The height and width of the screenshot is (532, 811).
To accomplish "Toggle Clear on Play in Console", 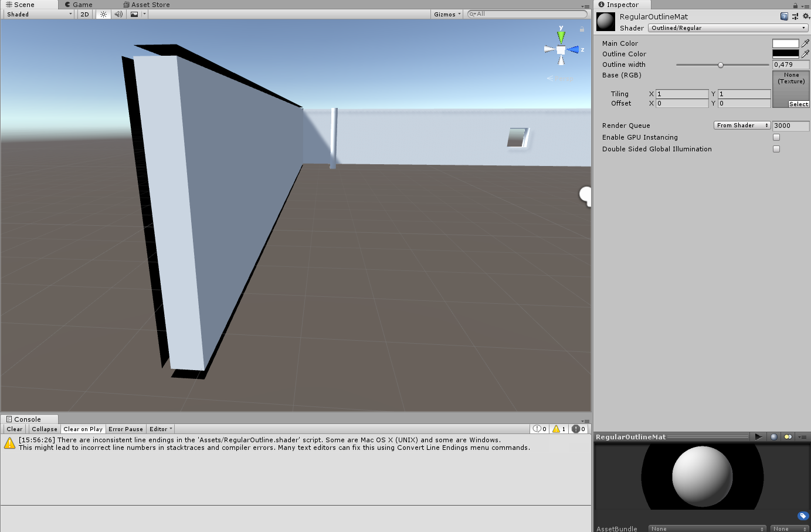I will [x=83, y=429].
